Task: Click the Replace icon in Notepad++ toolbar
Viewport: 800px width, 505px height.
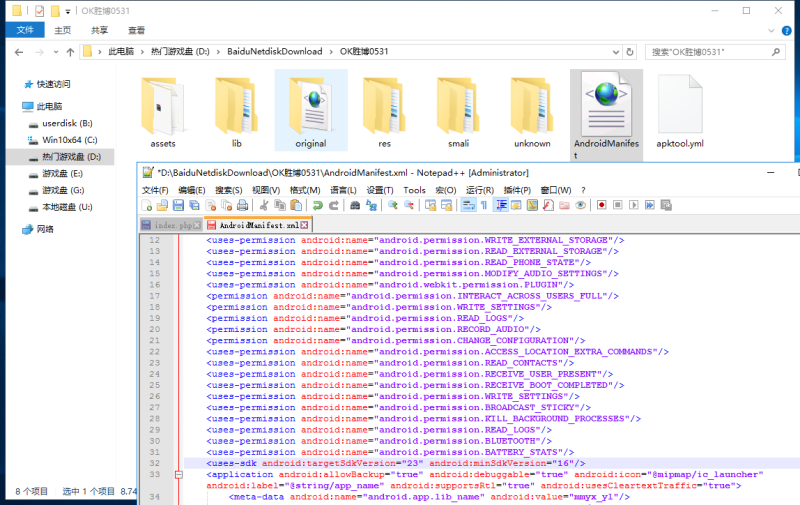Action: (371, 205)
